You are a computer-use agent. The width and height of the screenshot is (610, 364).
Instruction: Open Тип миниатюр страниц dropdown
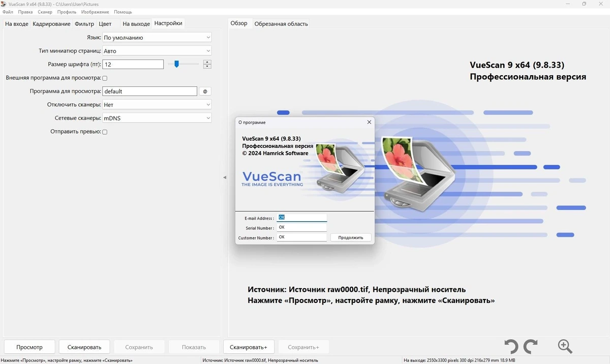click(x=157, y=51)
